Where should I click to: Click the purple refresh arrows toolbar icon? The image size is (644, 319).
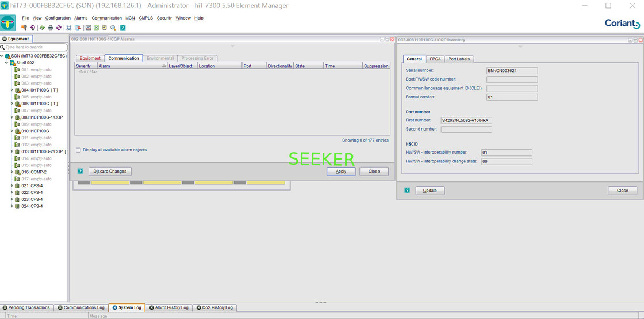[x=59, y=28]
